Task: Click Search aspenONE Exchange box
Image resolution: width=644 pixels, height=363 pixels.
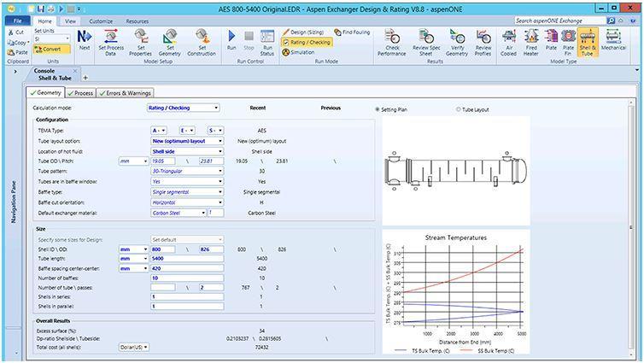Action: point(560,20)
